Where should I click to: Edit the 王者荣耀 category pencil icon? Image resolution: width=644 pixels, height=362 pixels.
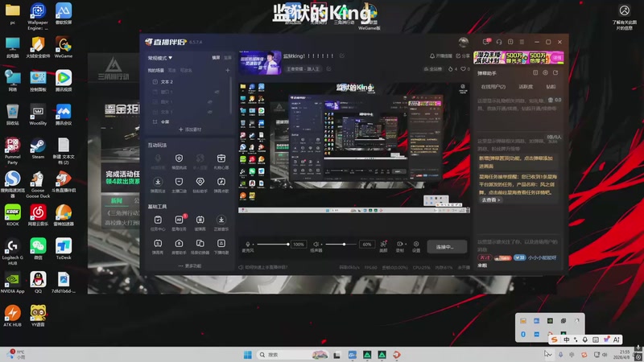point(328,69)
